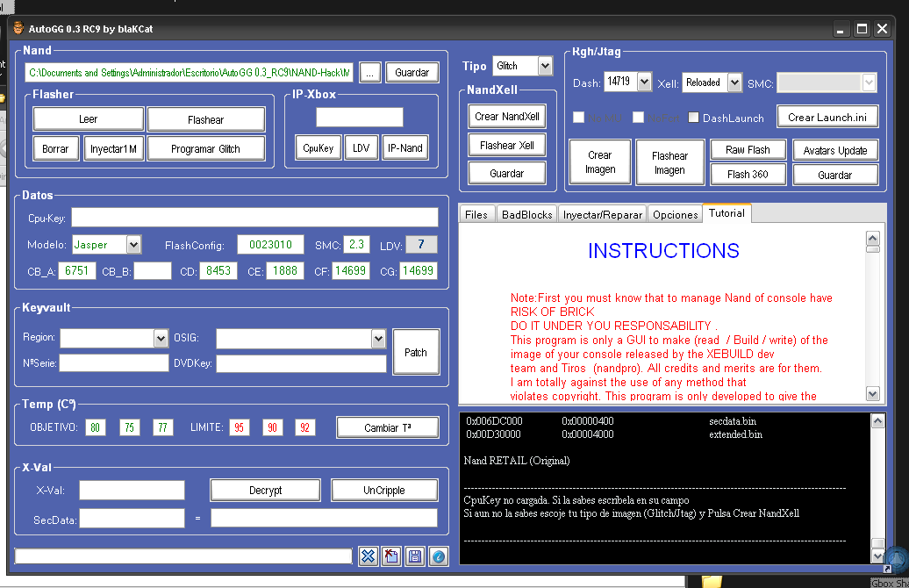
Task: Click the NºSerie input field
Action: tap(114, 363)
